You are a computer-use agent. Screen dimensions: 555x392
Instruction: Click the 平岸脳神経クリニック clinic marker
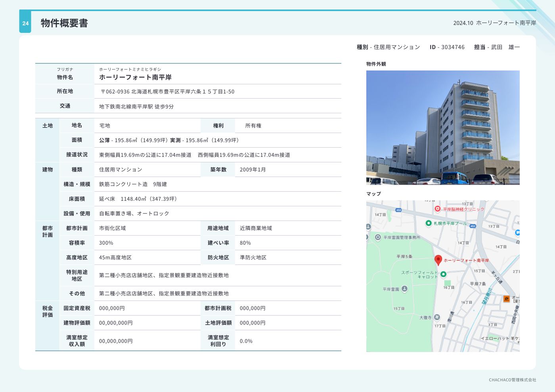[438, 209]
